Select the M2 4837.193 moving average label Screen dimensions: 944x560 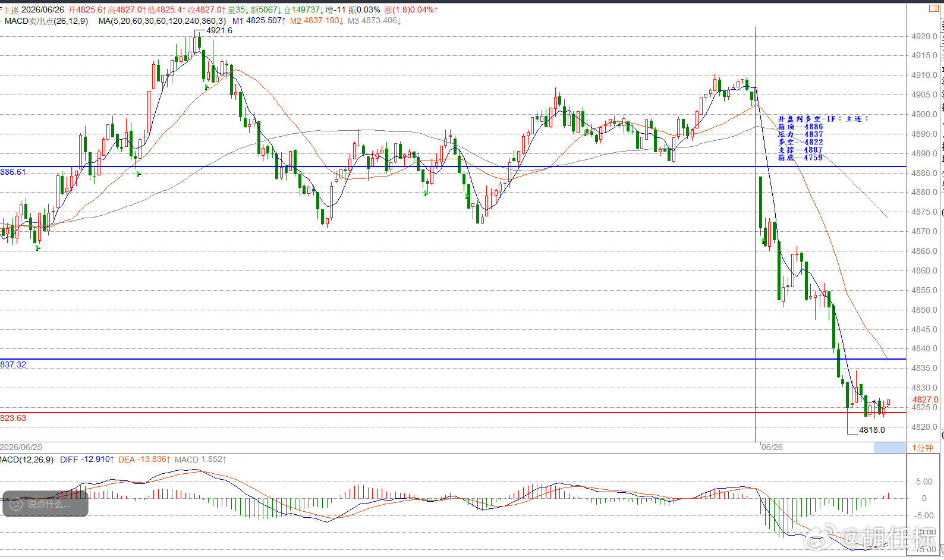click(x=317, y=21)
